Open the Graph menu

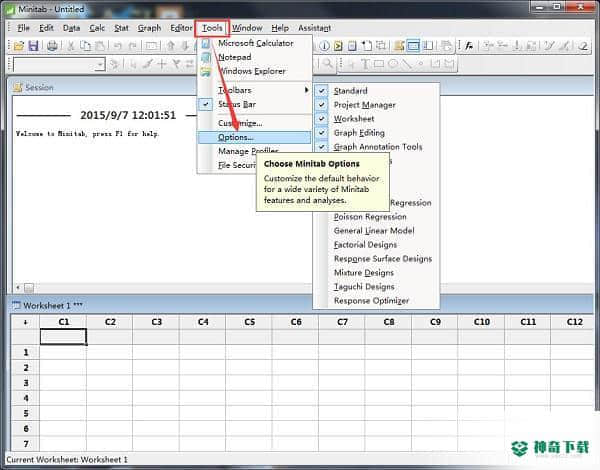pyautogui.click(x=149, y=28)
